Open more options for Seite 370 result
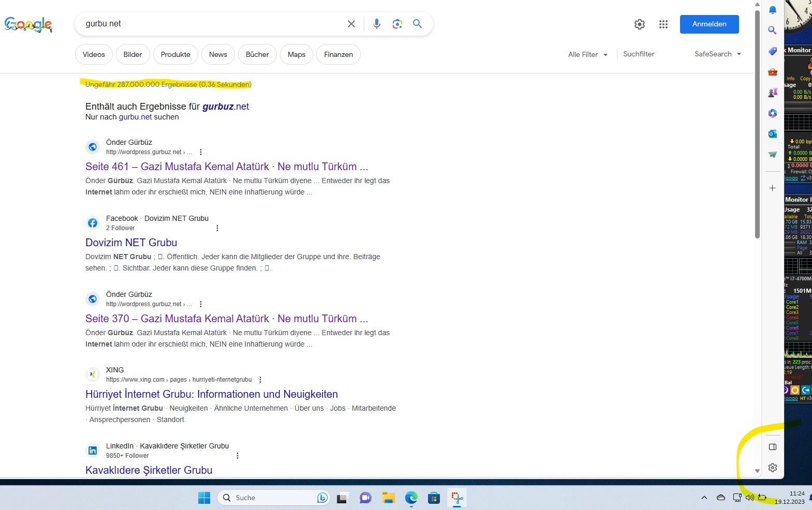812x510 pixels. 201,304
